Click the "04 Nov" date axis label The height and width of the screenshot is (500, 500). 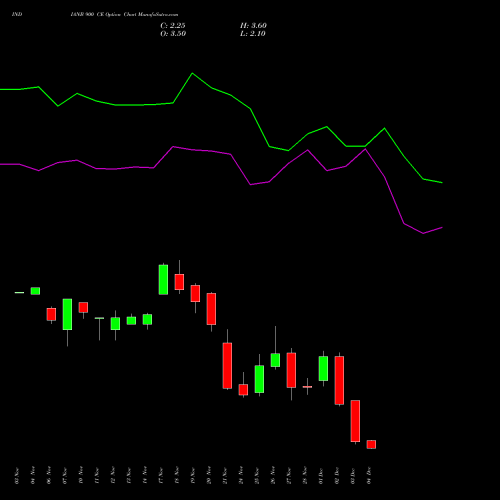(33, 476)
